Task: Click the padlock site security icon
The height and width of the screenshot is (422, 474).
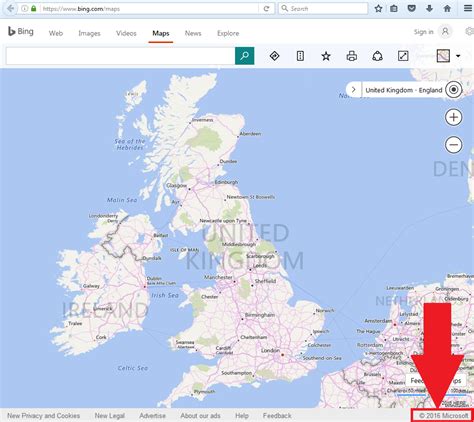Action: pos(33,8)
